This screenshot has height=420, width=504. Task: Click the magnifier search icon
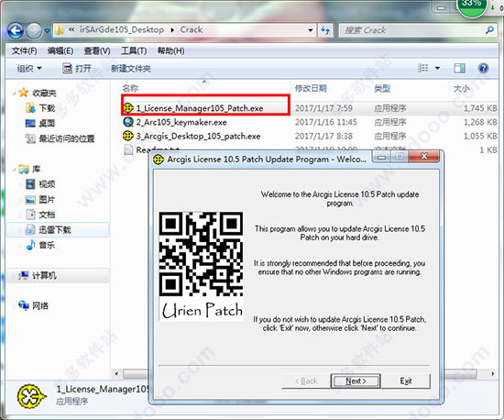(x=489, y=30)
